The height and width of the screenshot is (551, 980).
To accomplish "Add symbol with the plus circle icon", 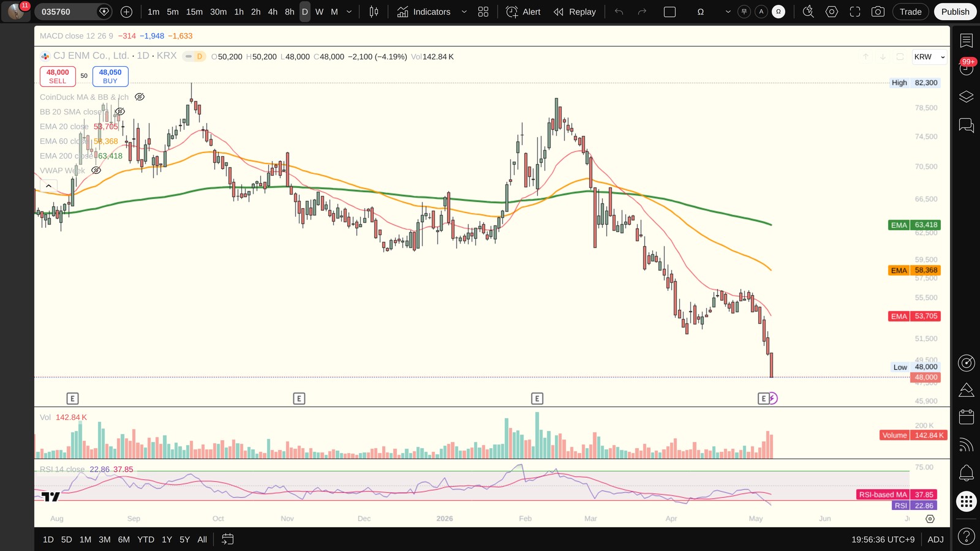I will tap(127, 12).
